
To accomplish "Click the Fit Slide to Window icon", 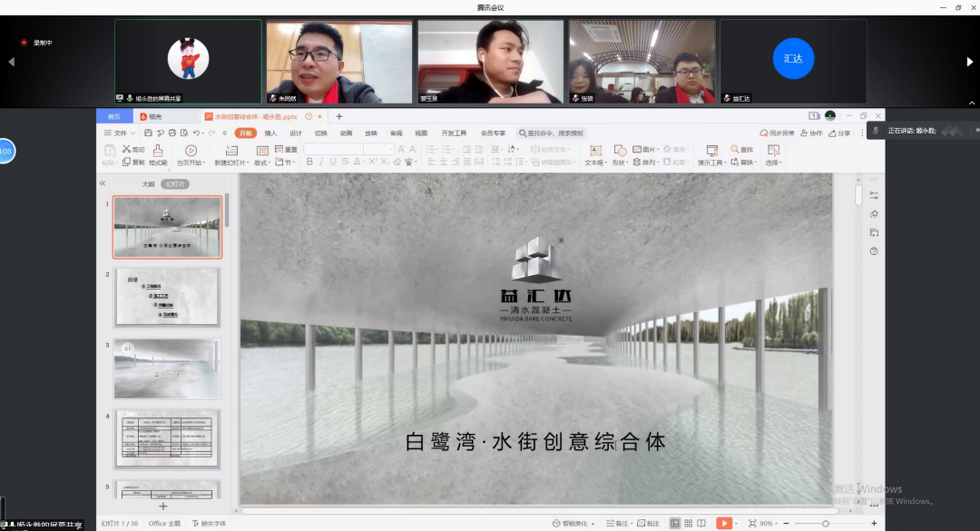I will pos(752,523).
